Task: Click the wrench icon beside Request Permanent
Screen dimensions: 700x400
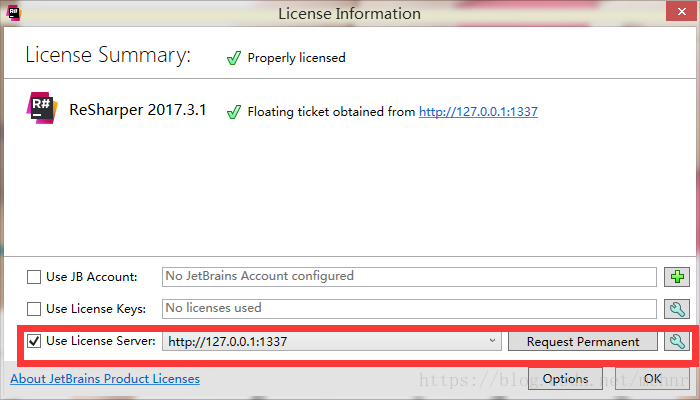Action: point(677,342)
